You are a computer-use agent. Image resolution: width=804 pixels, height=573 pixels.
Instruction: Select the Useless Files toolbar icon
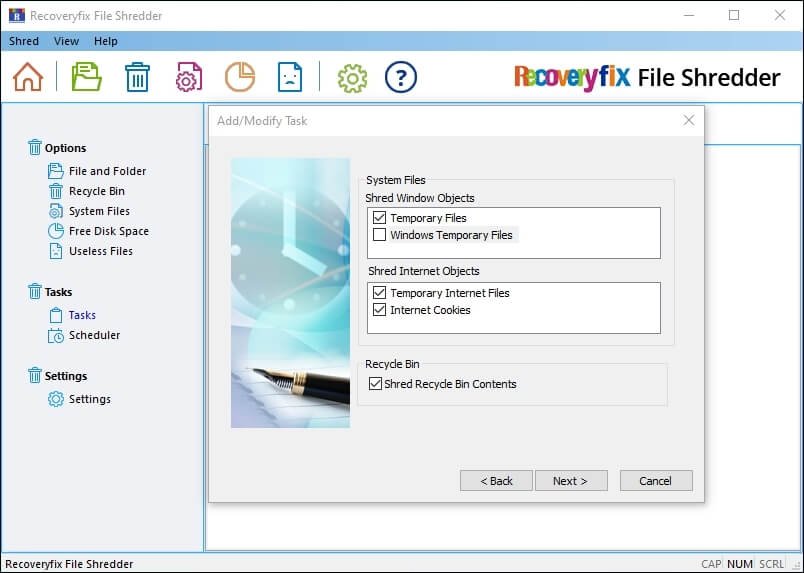tap(289, 77)
